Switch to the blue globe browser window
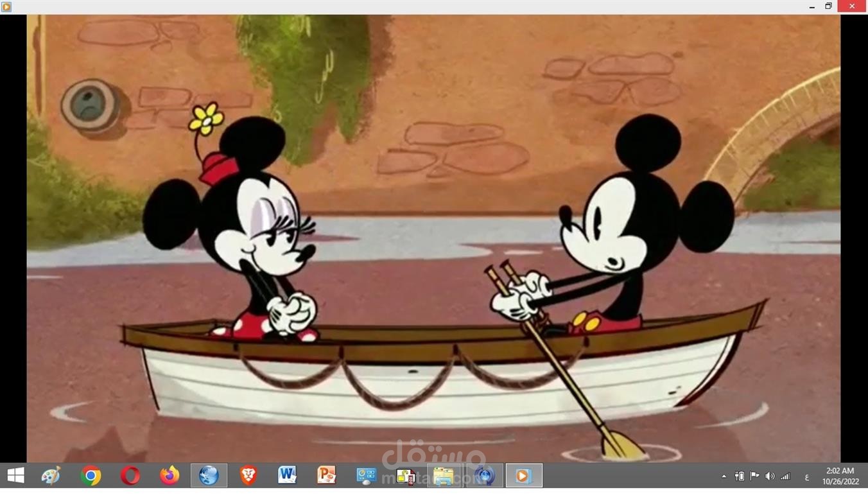 coord(209,476)
